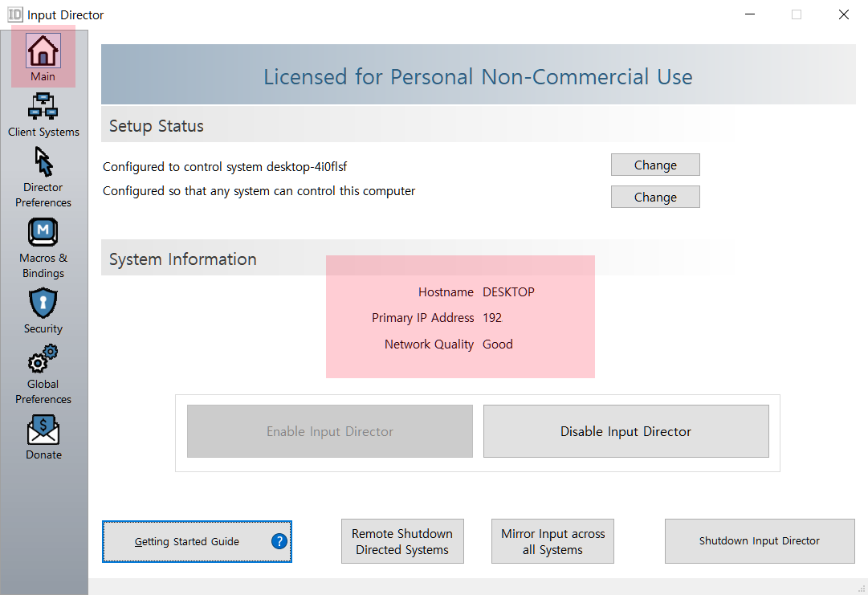This screenshot has width=868, height=595.
Task: Click Disable Input Director button
Action: pos(626,431)
